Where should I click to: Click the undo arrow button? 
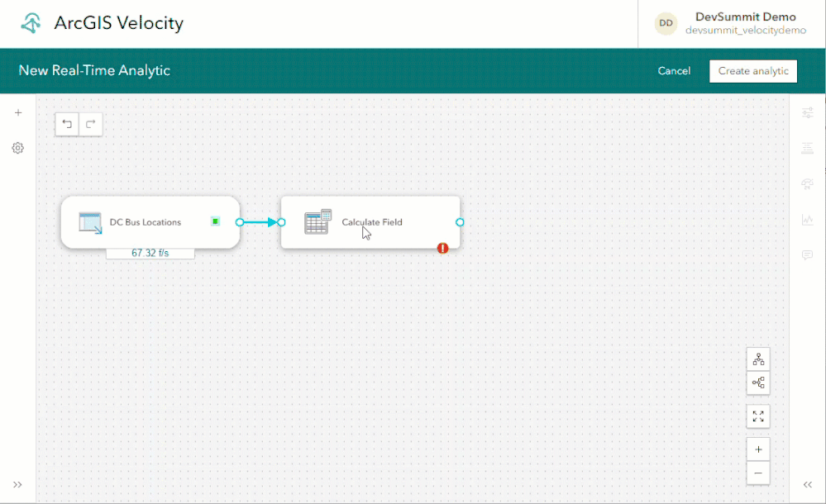[67, 124]
